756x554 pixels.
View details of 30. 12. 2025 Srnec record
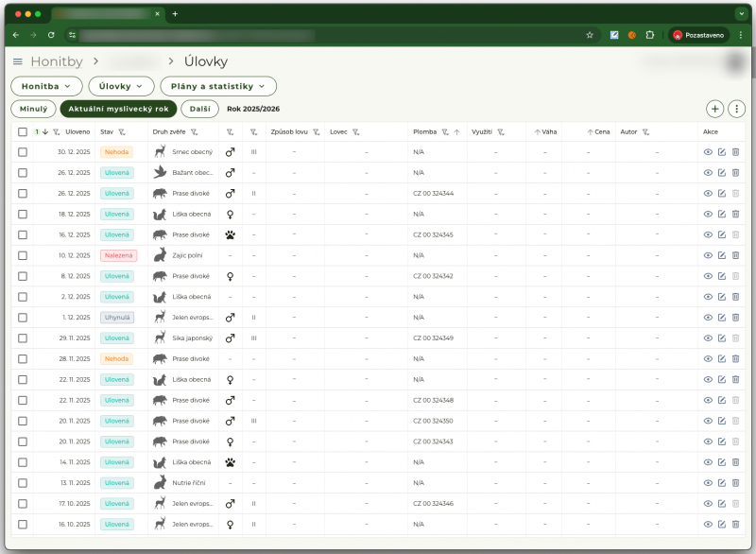click(708, 152)
